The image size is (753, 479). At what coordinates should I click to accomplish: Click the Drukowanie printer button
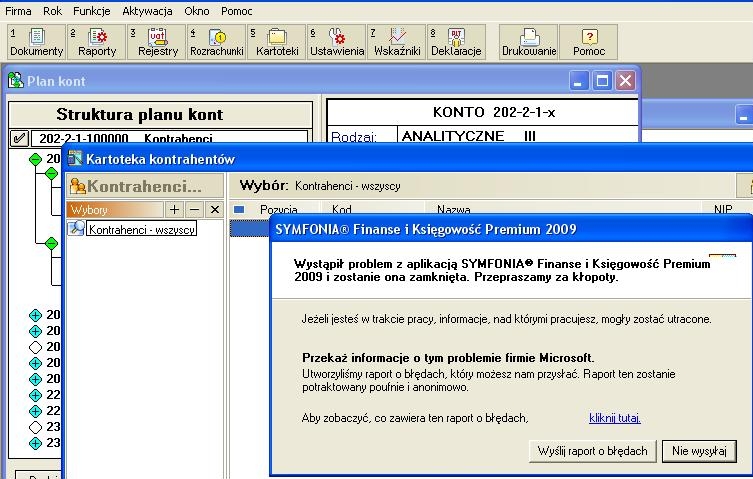click(529, 42)
